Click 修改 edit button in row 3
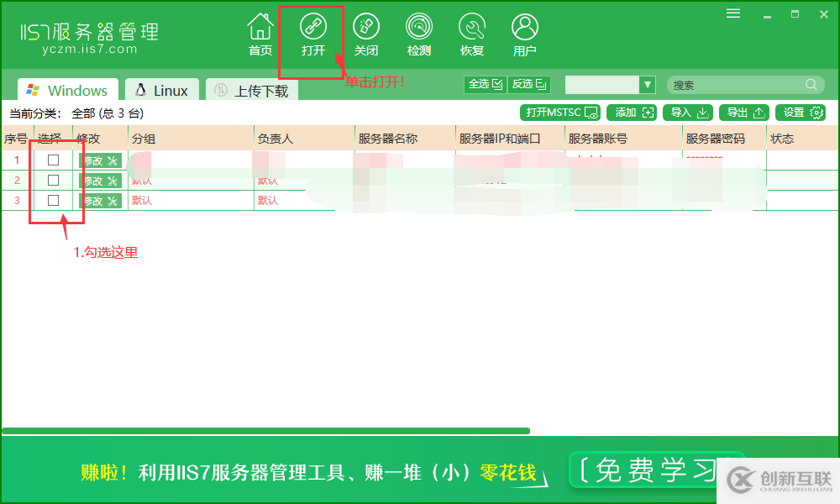Viewport: 840px width, 504px height. 100,201
